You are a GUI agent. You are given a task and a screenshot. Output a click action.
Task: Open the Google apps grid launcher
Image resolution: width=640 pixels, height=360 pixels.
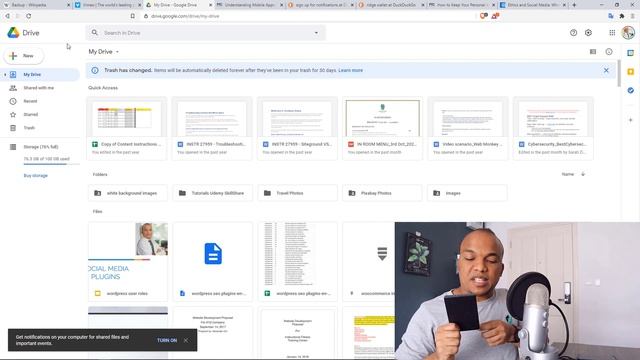tap(612, 33)
